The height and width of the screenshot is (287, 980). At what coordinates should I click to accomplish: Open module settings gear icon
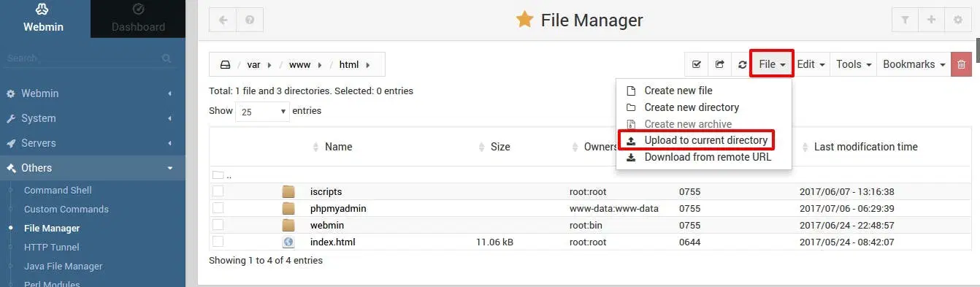pos(957,20)
